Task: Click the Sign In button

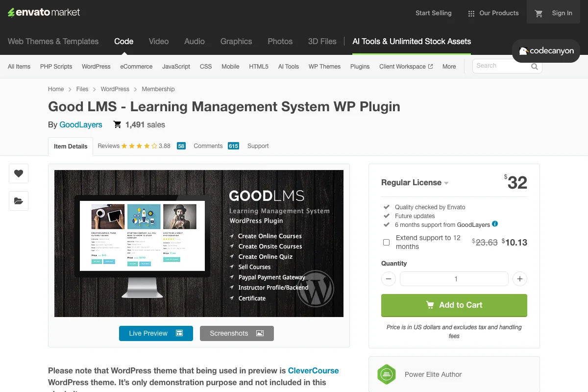Action: [562, 13]
